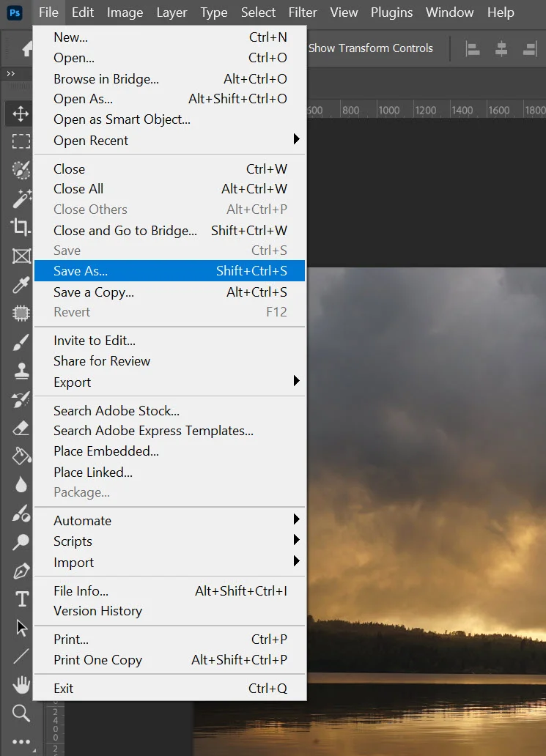Viewport: 546px width, 756px height.
Task: Choose New... document
Action: pos(169,37)
